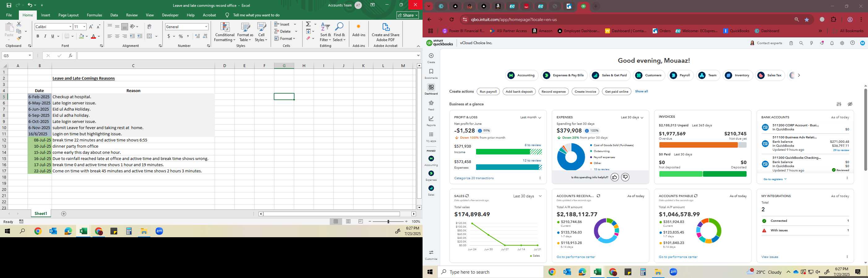Viewport: 868px width, 278px height.
Task: Save the Excel workbook
Action: pos(9,5)
